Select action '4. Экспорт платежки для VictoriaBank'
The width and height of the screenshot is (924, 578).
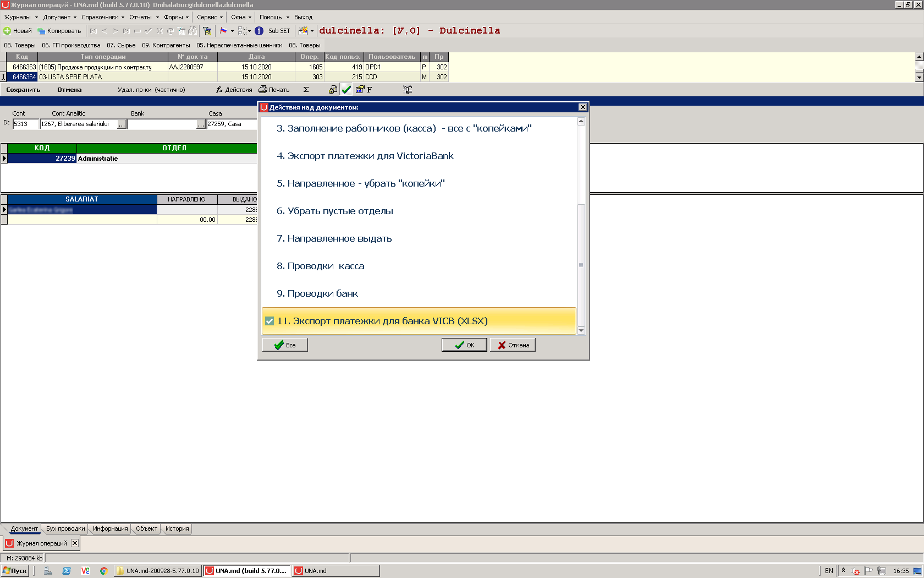tap(419, 156)
